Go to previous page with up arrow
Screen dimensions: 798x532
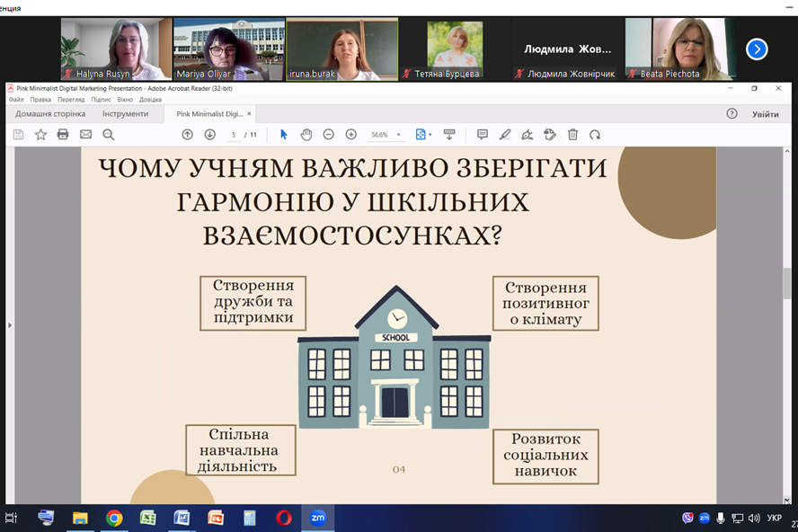coord(187,135)
